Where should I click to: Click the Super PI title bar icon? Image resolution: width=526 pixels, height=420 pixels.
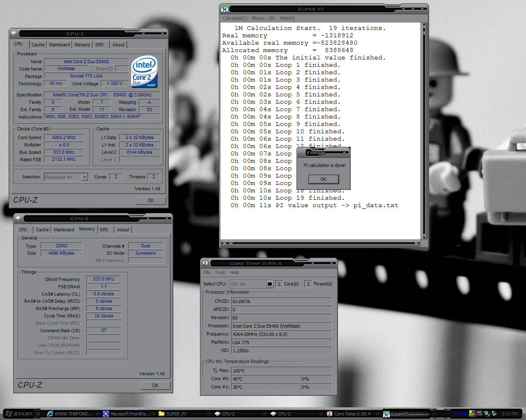point(225,9)
